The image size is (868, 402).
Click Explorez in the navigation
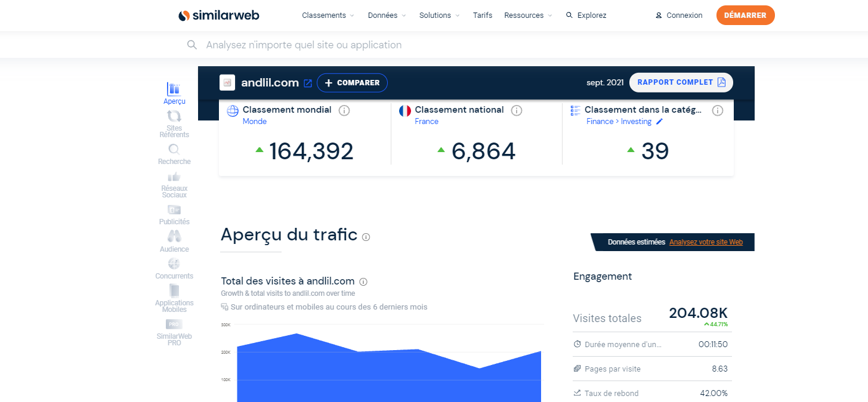[586, 16]
